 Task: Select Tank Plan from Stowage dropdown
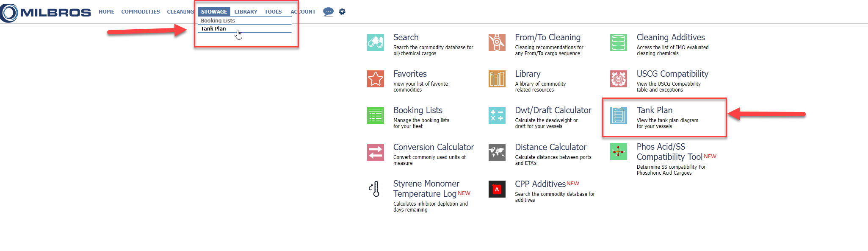213,29
